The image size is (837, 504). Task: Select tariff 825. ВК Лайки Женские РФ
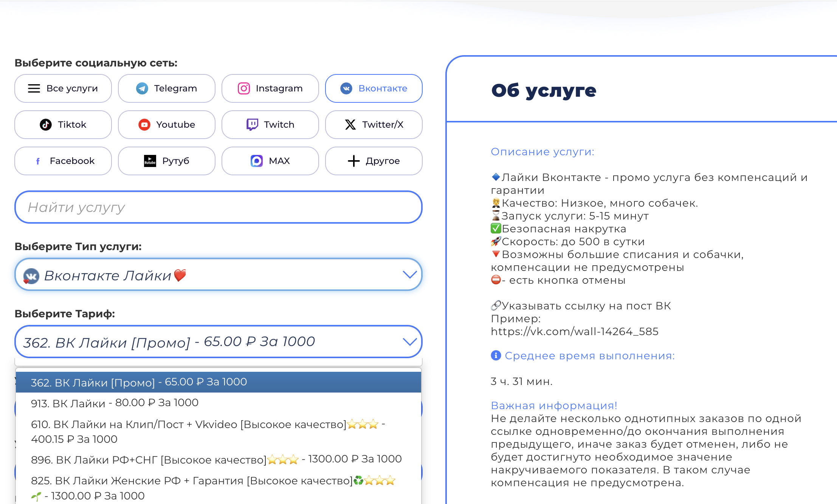[219, 488]
